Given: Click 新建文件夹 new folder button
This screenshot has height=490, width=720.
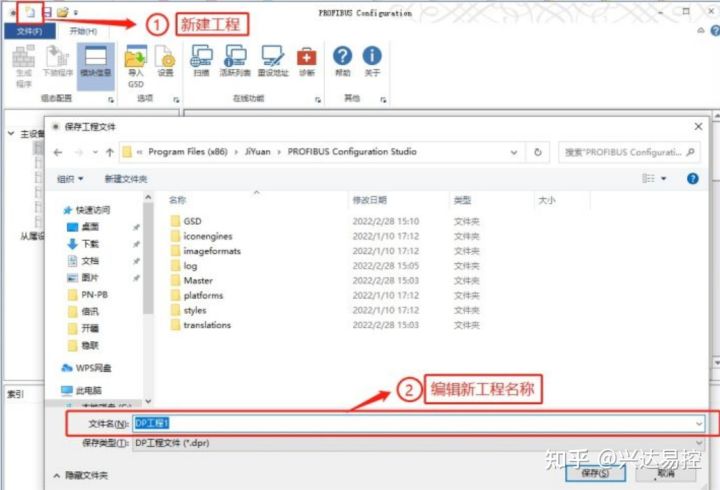Looking at the screenshot, I should (x=126, y=179).
